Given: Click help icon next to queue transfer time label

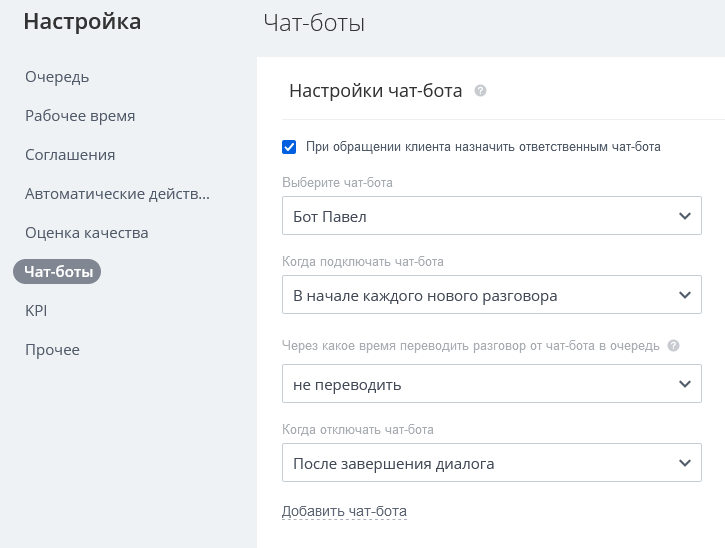Looking at the screenshot, I should click(673, 346).
